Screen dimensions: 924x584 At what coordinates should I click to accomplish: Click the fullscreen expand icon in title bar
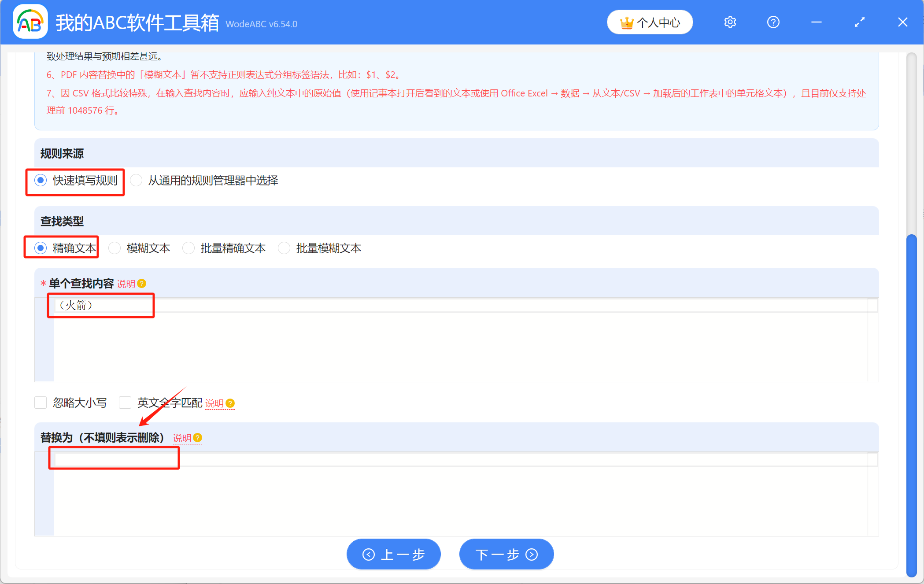[859, 22]
